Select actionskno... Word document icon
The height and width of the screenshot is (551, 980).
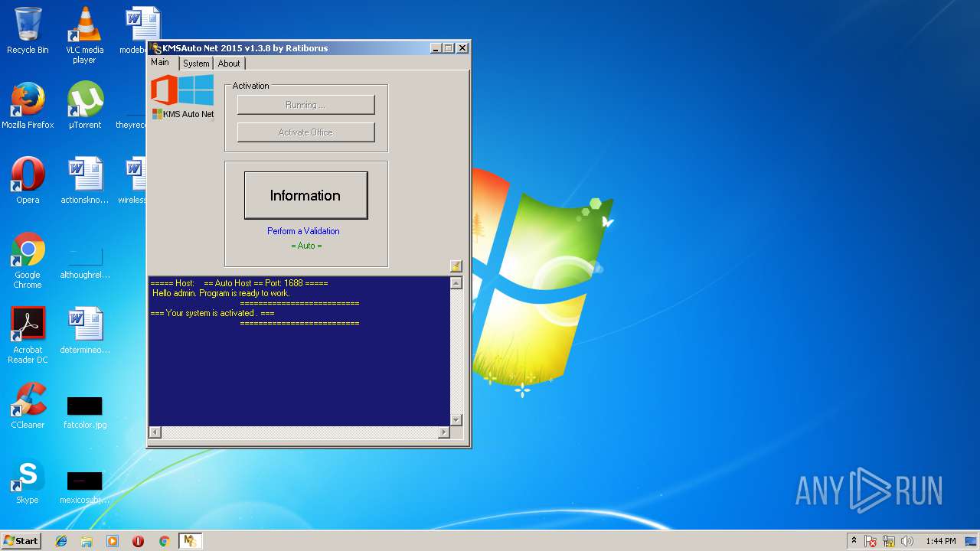84,181
